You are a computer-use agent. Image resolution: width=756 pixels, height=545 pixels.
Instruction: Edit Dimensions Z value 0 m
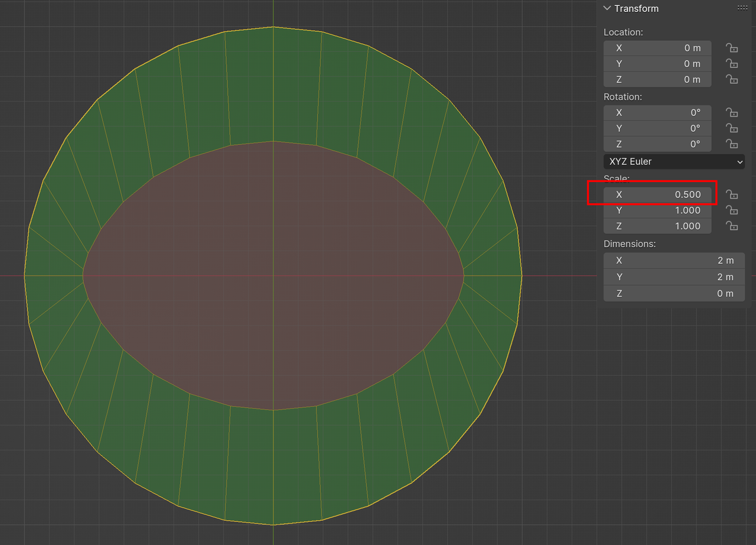[x=674, y=294]
